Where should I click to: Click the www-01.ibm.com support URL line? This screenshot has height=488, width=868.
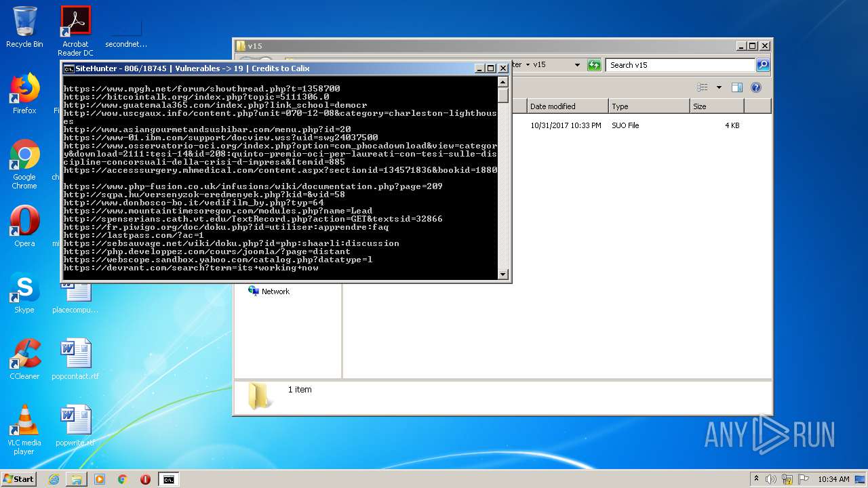tap(221, 138)
